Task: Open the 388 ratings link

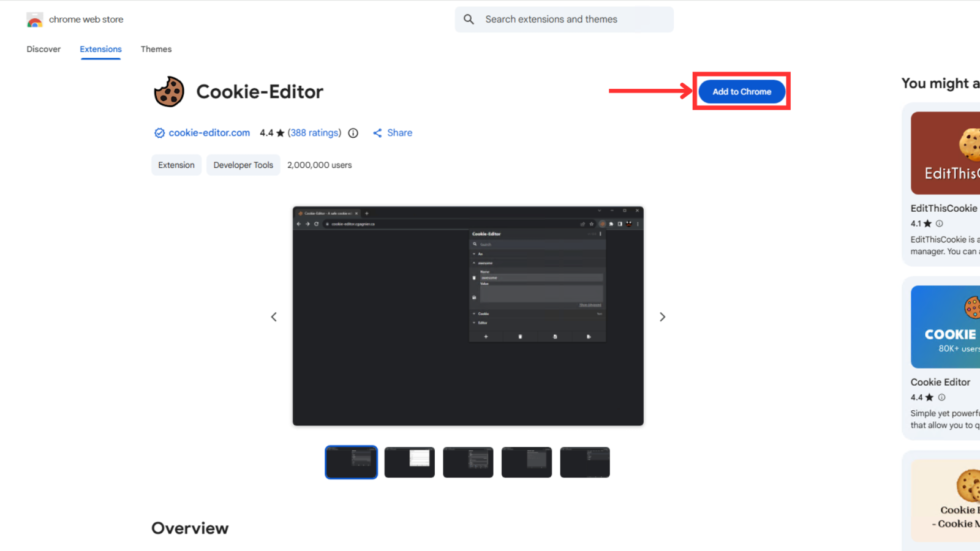Action: [x=314, y=133]
